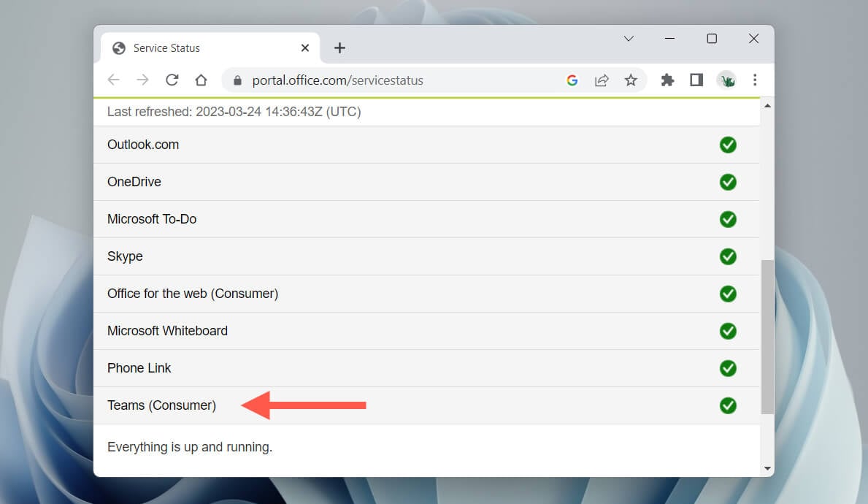View site security lock info
This screenshot has width=868, height=504.
[237, 80]
